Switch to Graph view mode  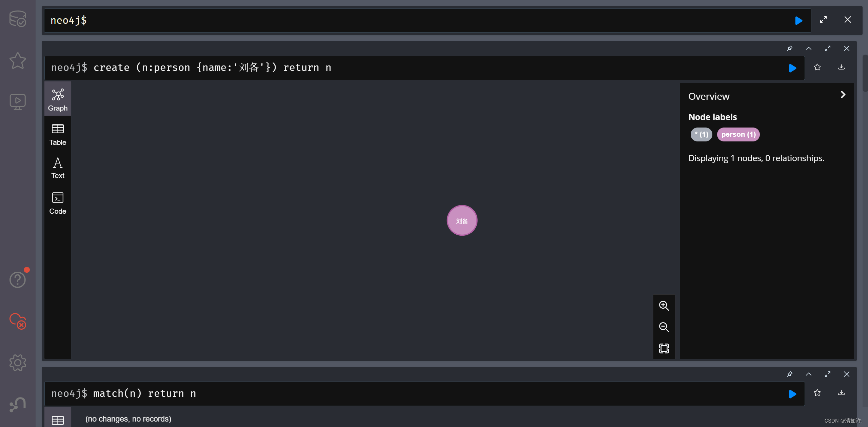tap(58, 99)
